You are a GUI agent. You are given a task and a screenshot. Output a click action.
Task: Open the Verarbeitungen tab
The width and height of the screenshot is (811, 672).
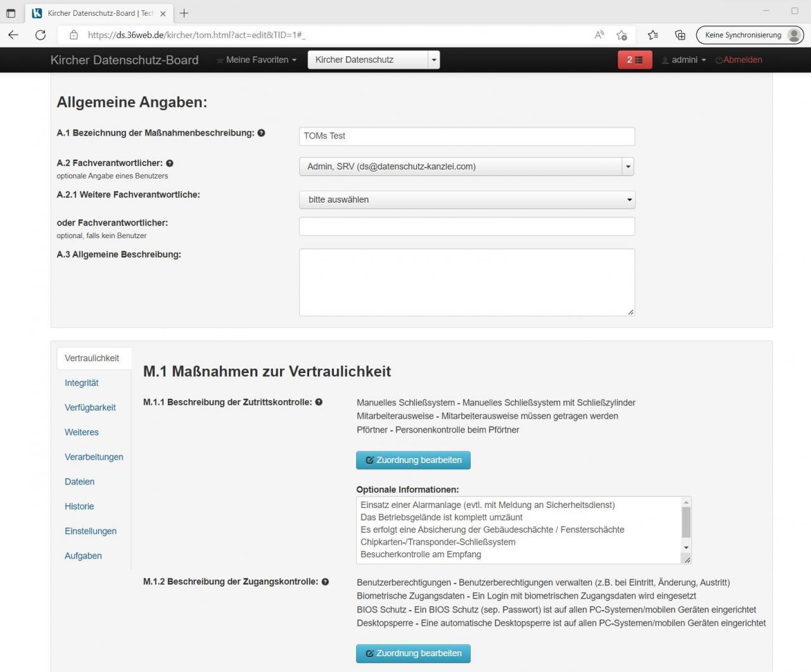(94, 457)
